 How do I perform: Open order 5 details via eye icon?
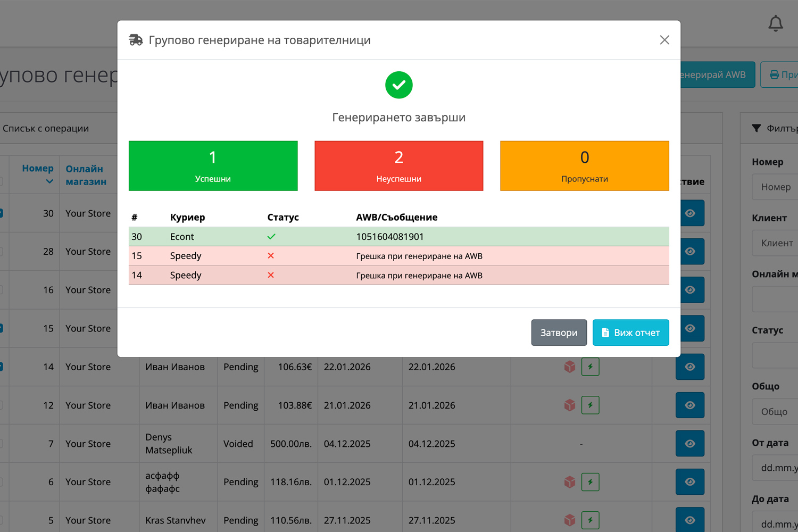(689, 520)
